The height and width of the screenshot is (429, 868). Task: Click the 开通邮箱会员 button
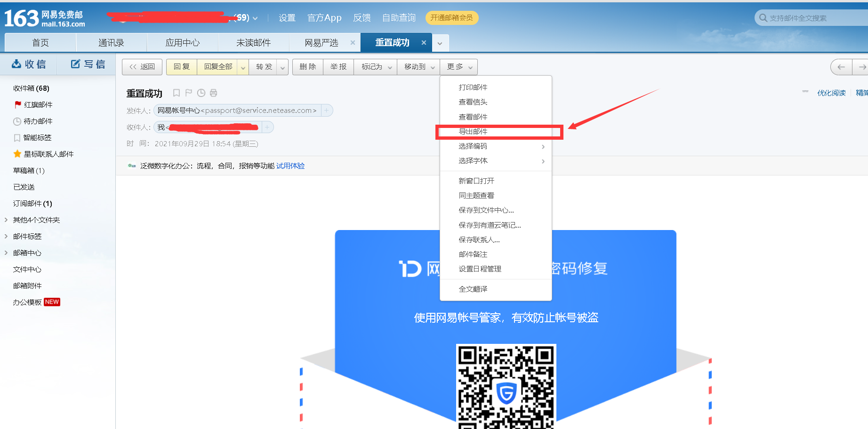(451, 18)
